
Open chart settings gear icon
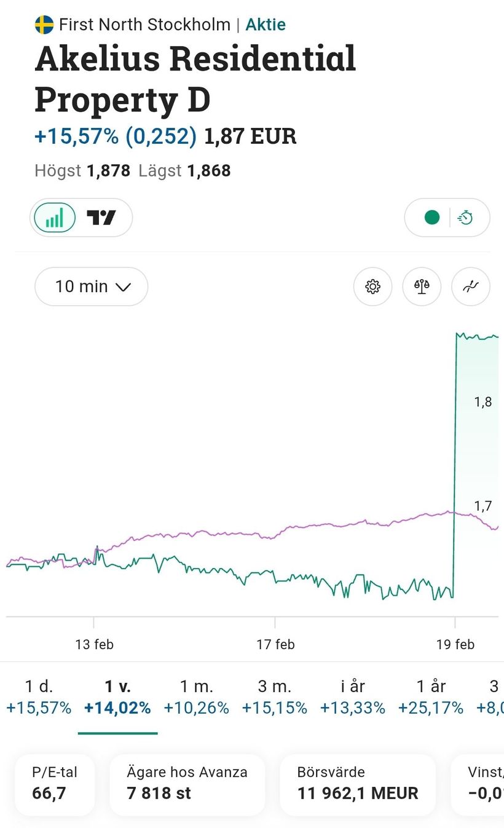[x=373, y=286]
